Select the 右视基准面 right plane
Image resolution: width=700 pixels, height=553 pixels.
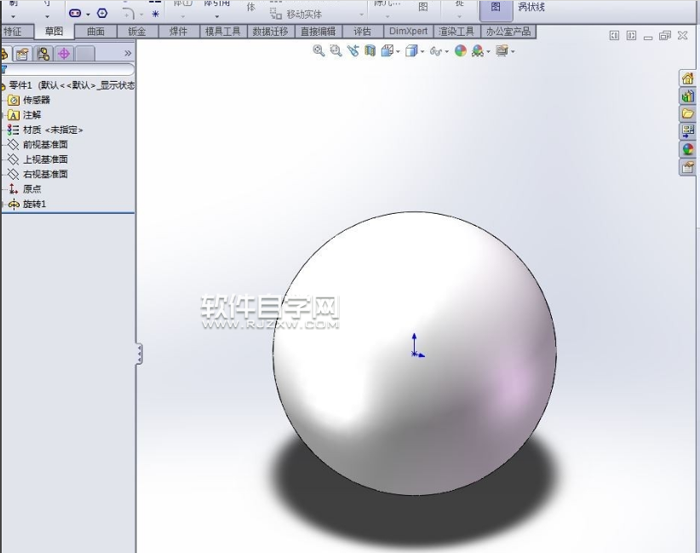[46, 174]
